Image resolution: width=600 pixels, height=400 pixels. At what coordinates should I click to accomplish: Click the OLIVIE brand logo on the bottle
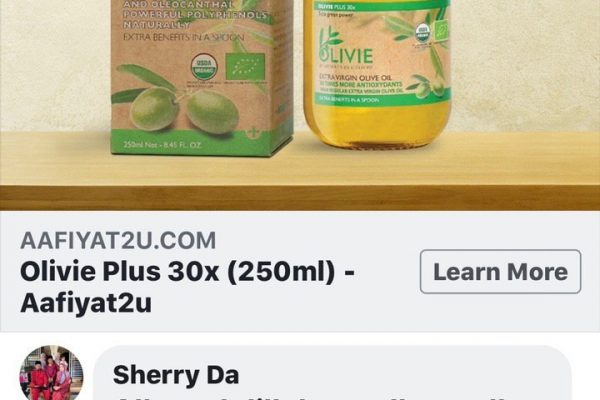pos(345,51)
